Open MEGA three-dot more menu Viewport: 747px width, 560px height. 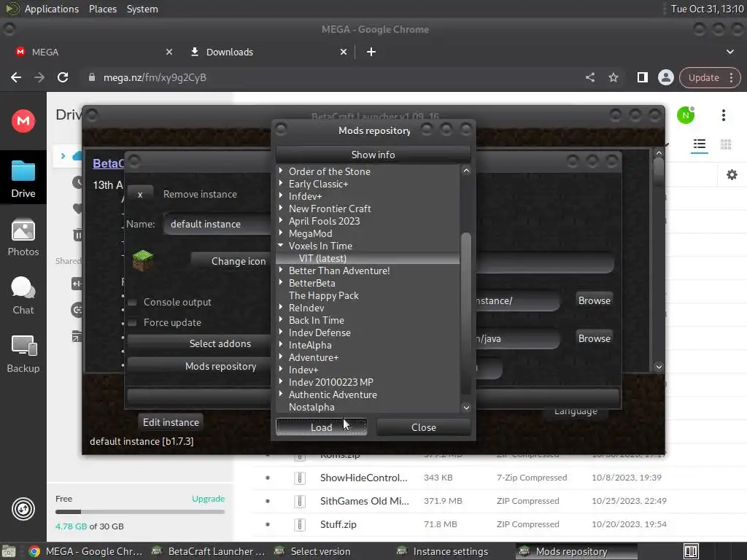(x=723, y=114)
